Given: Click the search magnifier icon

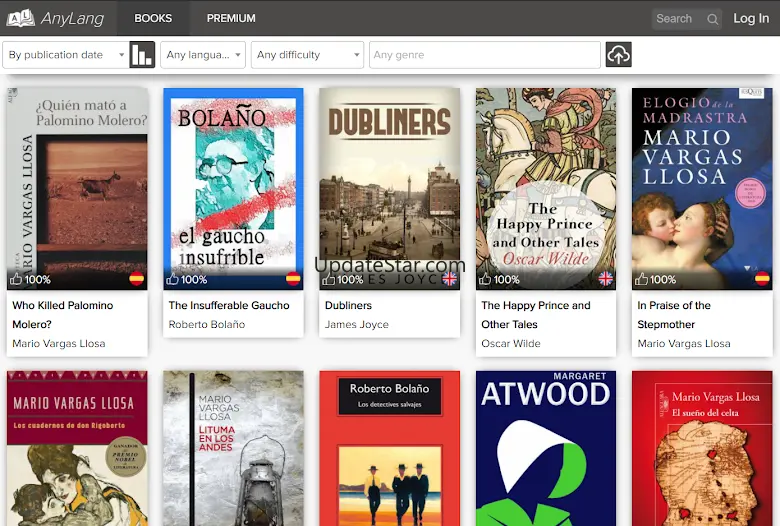Looking at the screenshot, I should coord(712,19).
